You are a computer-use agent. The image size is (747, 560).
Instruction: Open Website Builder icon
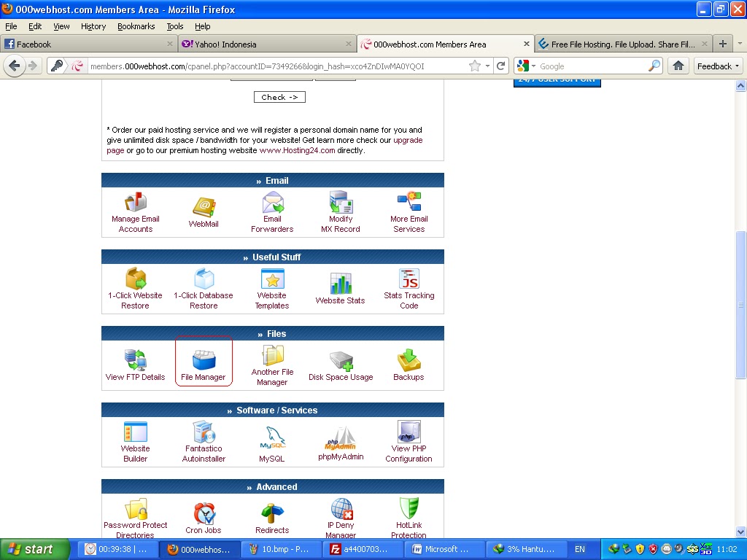(135, 432)
